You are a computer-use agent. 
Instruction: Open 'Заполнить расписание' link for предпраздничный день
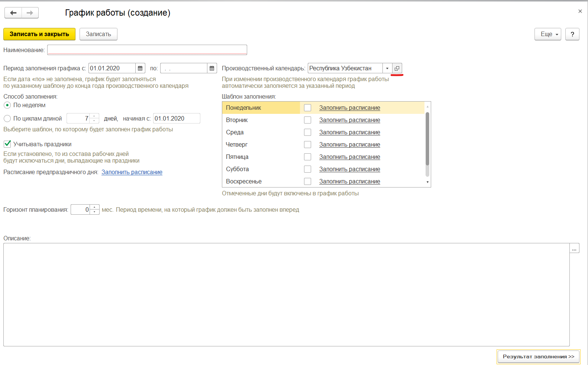click(x=132, y=172)
